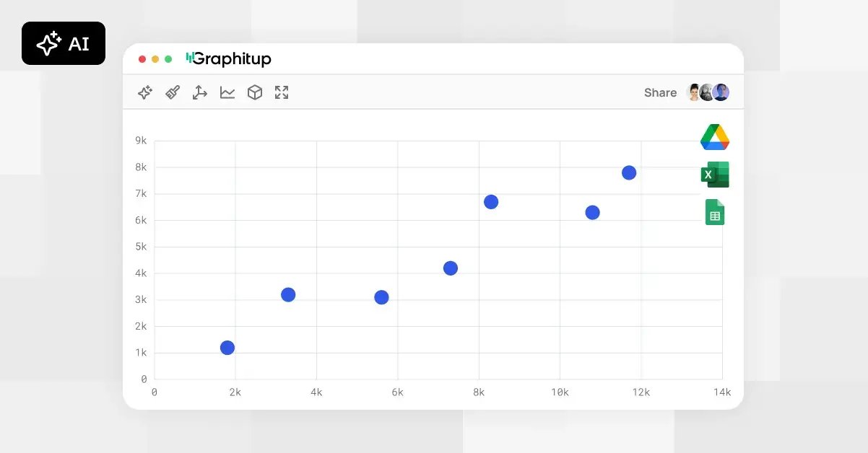Select the highest data point near 8k
The width and height of the screenshot is (868, 453).
[628, 172]
